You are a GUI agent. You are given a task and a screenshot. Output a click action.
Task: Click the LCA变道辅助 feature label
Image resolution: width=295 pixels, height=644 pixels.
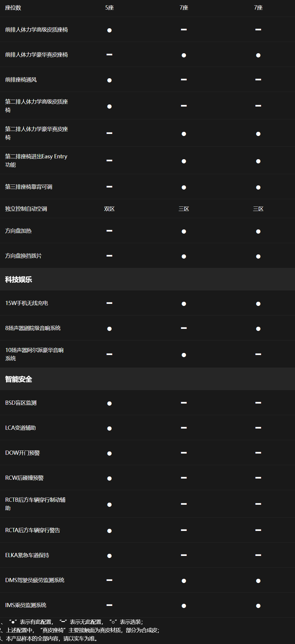[x=21, y=428]
